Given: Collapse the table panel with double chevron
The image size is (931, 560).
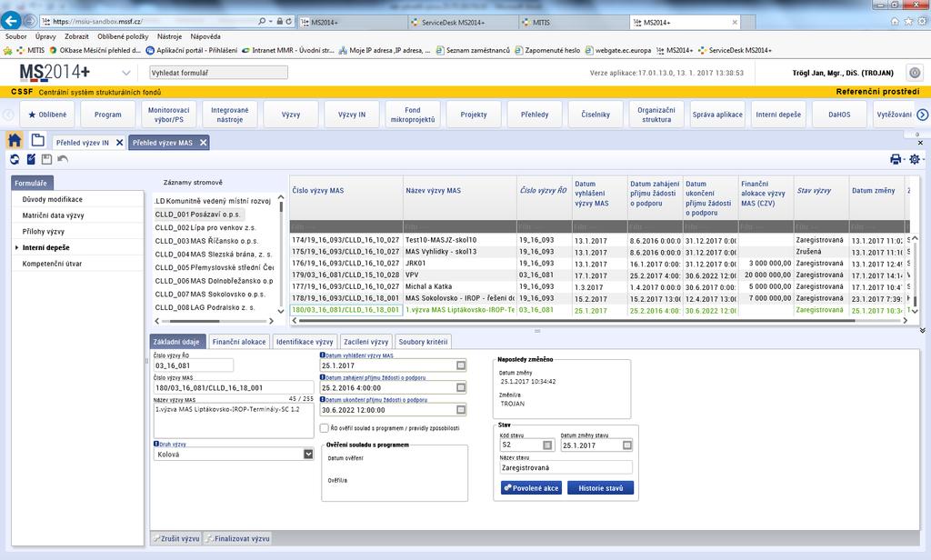Looking at the screenshot, I should (922, 331).
